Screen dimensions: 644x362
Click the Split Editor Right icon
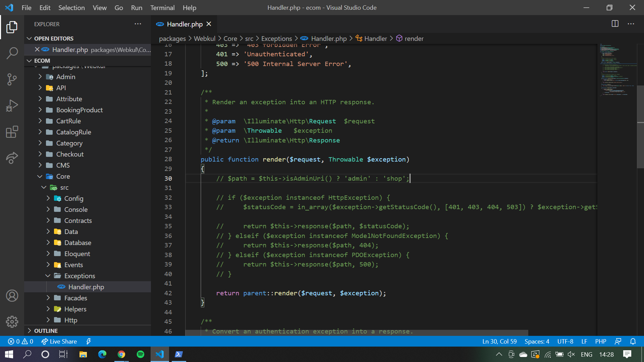point(615,24)
